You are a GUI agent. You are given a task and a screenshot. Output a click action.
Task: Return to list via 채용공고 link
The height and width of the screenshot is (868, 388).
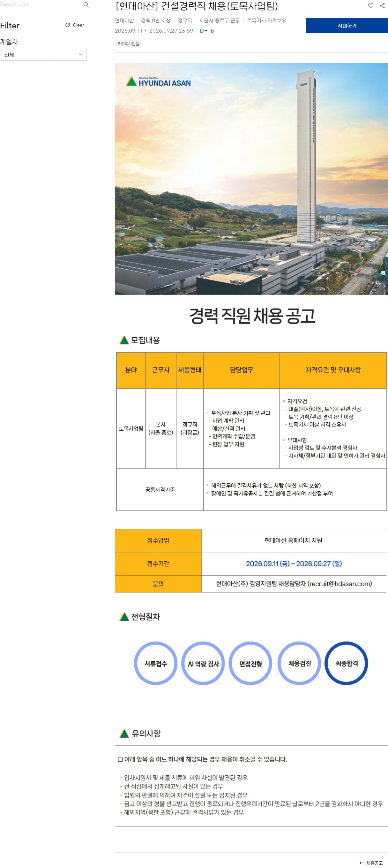coord(371,863)
